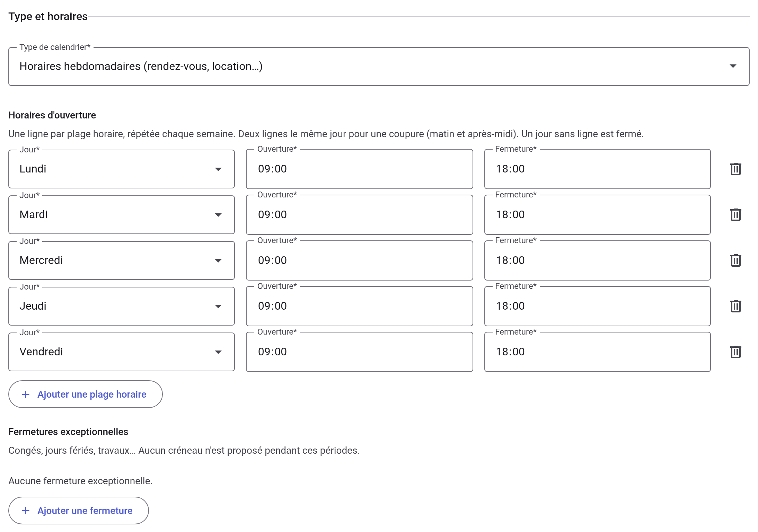Edit the Vendredi Fermeture time field
758x532 pixels.
coord(597,352)
